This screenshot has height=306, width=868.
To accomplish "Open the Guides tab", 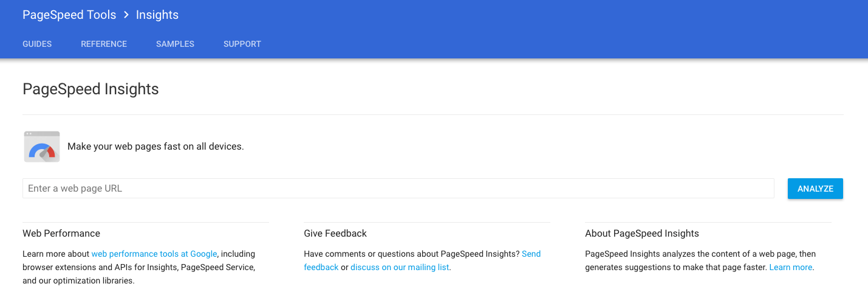I will (x=37, y=44).
